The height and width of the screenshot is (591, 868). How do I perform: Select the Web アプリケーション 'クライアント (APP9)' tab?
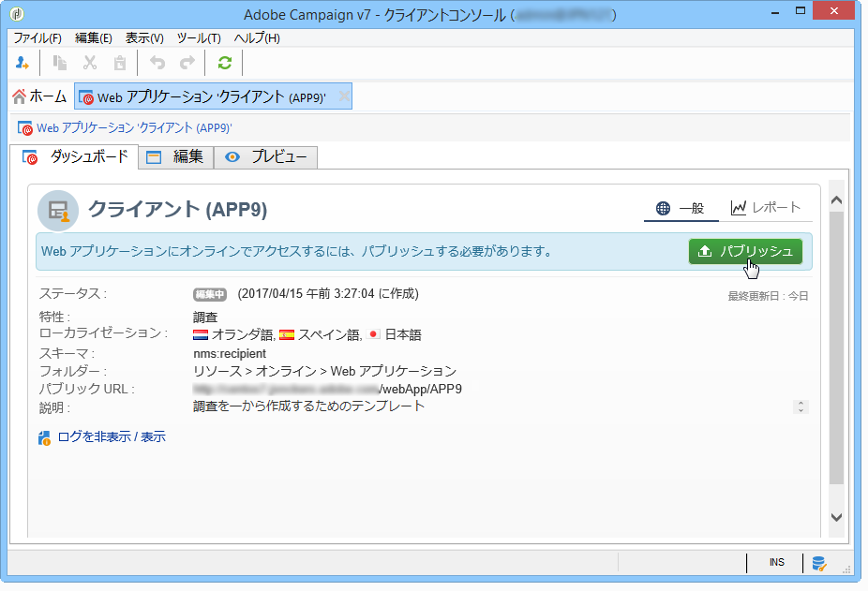click(213, 96)
